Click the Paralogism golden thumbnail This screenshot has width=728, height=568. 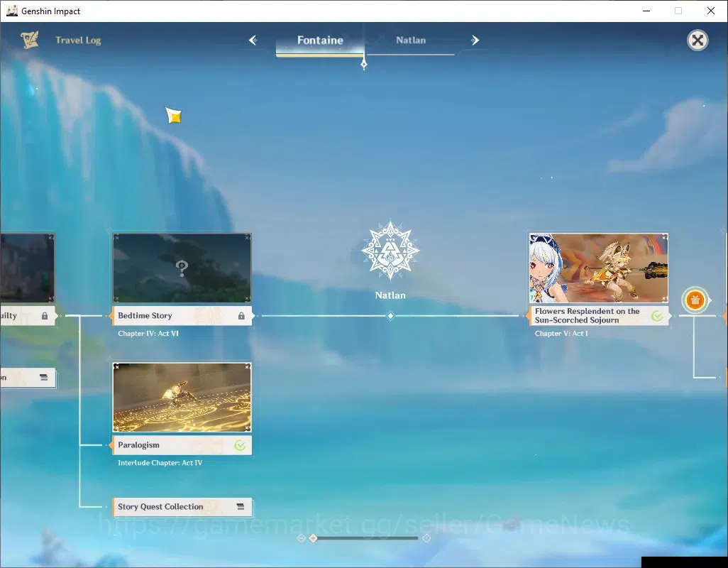pos(182,398)
